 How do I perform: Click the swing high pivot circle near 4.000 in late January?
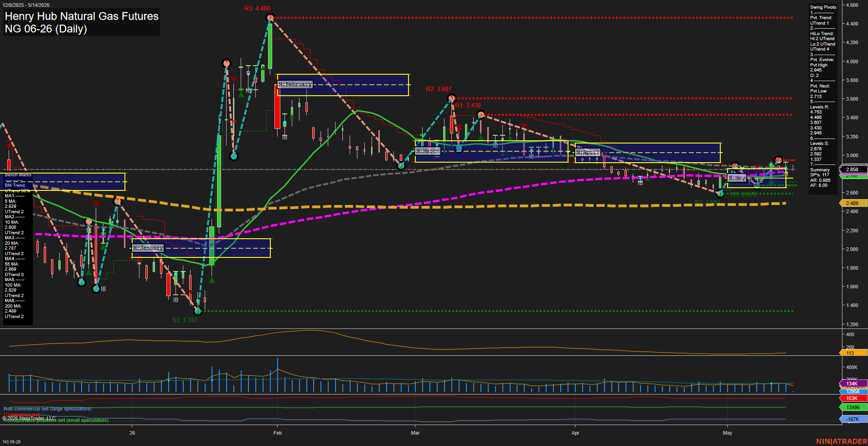click(x=227, y=63)
